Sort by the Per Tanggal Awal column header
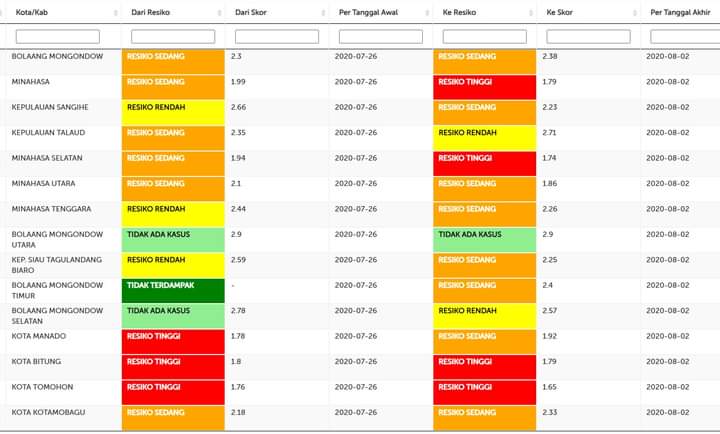Viewport: 720px width, 434px height. click(x=381, y=12)
